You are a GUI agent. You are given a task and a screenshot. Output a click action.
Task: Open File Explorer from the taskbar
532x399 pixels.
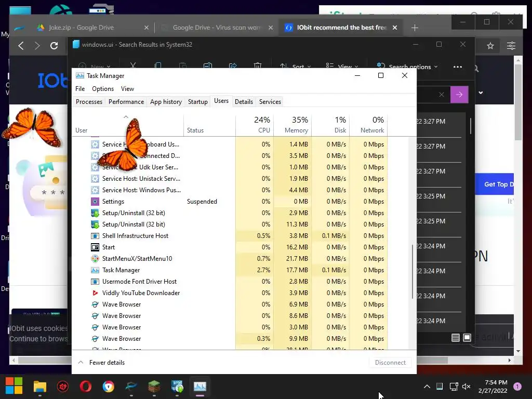[x=39, y=387]
